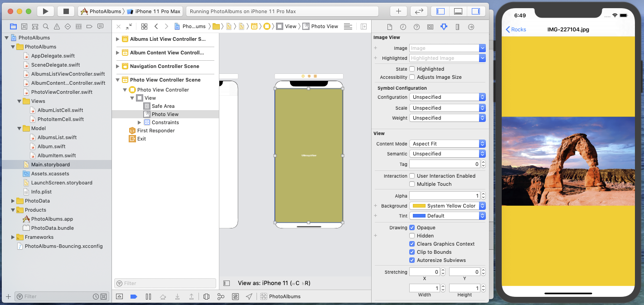This screenshot has width=644, height=305.
Task: Show the History inspector clock icon
Action: tap(403, 27)
